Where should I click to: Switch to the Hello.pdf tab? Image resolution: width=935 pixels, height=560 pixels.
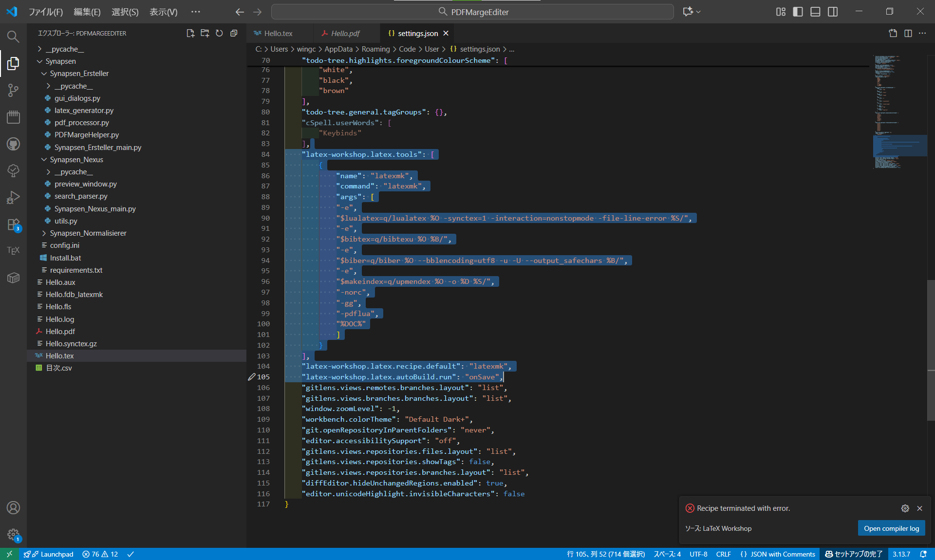click(x=345, y=33)
